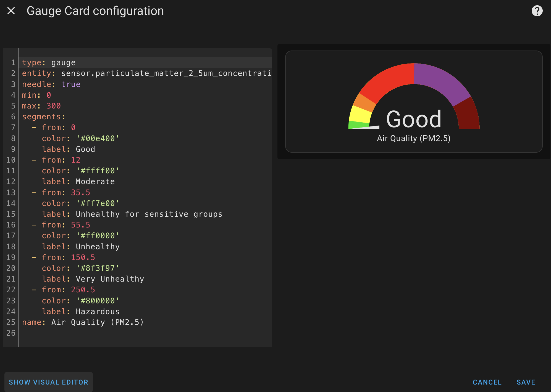Click line number 13 in the gutter
This screenshot has width=551, height=392.
tap(11, 192)
